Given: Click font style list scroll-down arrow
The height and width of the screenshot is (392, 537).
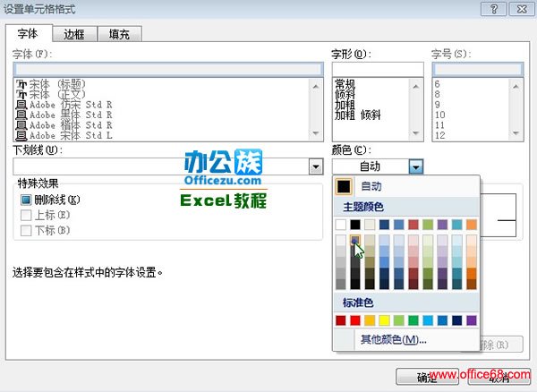Looking at the screenshot, I should point(416,133).
